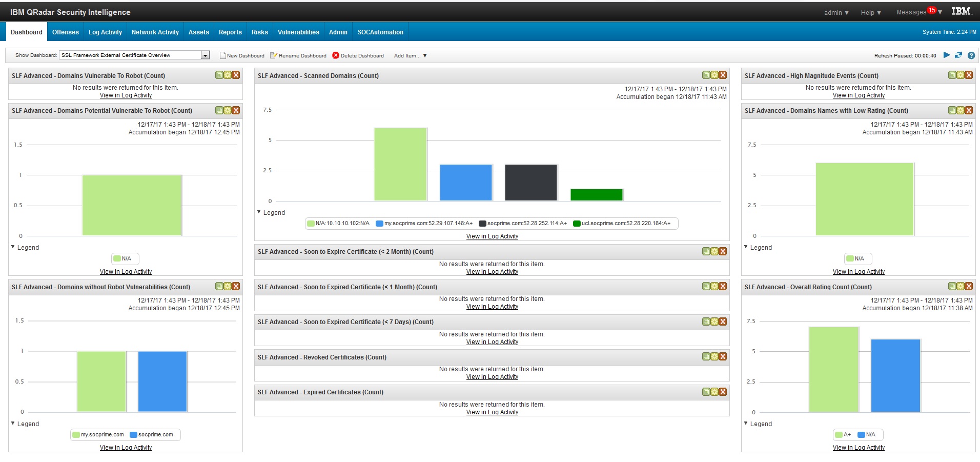Expand the Add Item menu
The image size is (980, 462).
[x=410, y=55]
